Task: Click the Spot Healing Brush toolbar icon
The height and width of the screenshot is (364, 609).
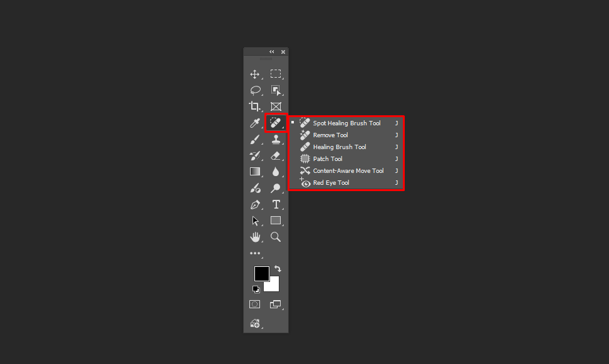Action: 276,123
